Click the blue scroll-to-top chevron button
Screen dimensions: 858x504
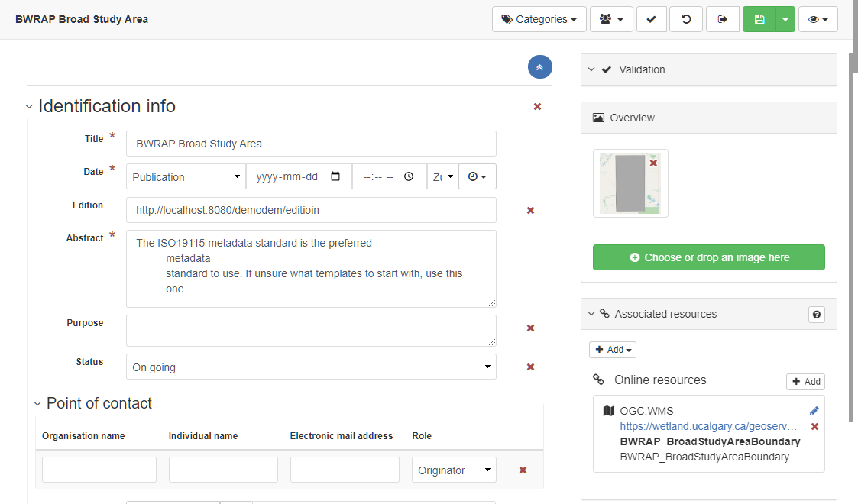coord(539,67)
